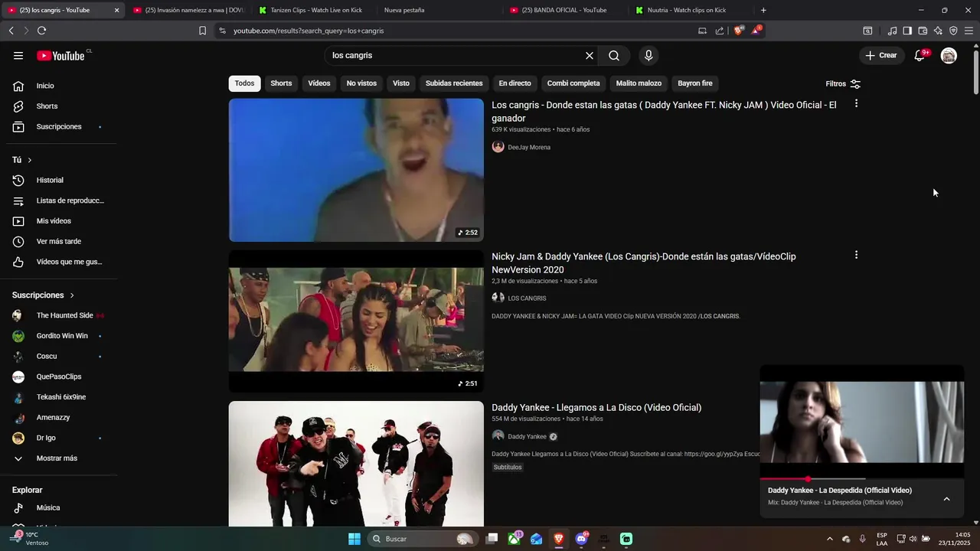Select the Todos filter chip
The width and height of the screenshot is (980, 551).
(x=244, y=83)
